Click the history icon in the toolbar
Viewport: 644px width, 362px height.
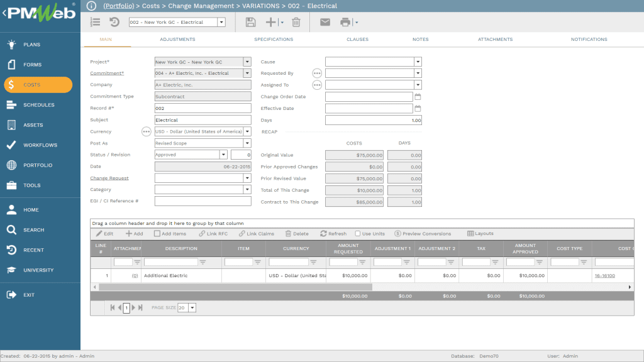(x=114, y=22)
